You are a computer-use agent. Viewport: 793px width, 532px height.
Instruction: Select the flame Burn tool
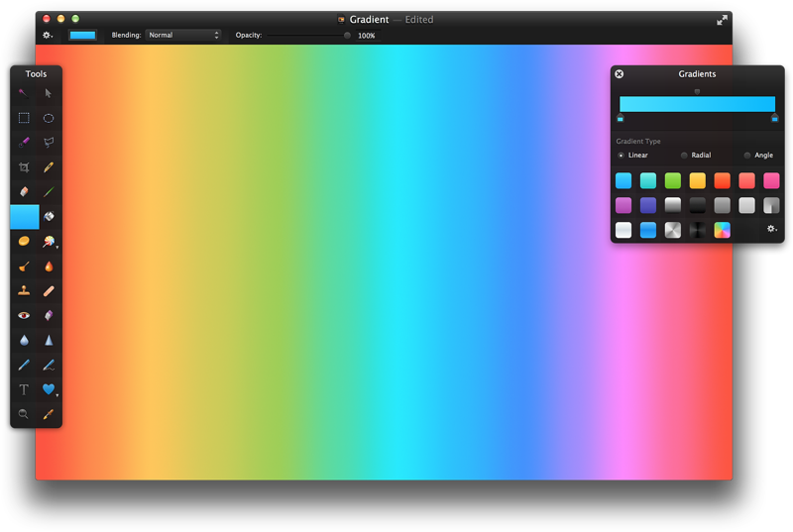49,266
